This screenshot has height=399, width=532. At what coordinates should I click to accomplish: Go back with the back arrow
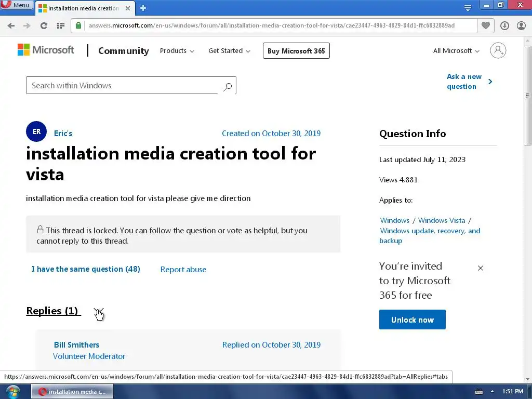[11, 25]
